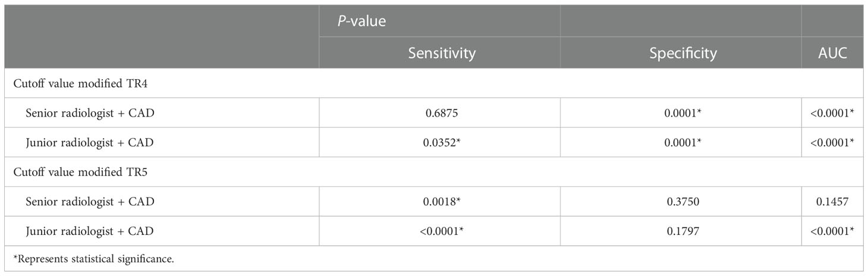The image size is (868, 276).
Task: Click the <0.0001* sensitivity cell in last row
Action: point(440,231)
